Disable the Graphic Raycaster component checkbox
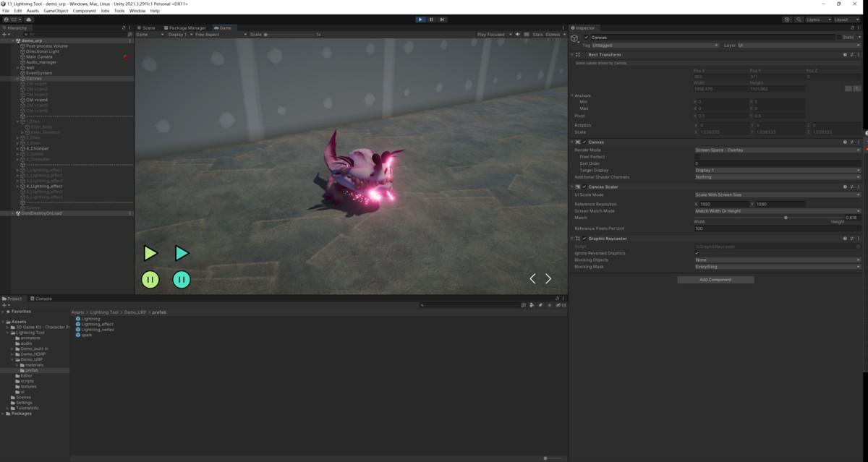Image resolution: width=868 pixels, height=462 pixels. [x=584, y=238]
